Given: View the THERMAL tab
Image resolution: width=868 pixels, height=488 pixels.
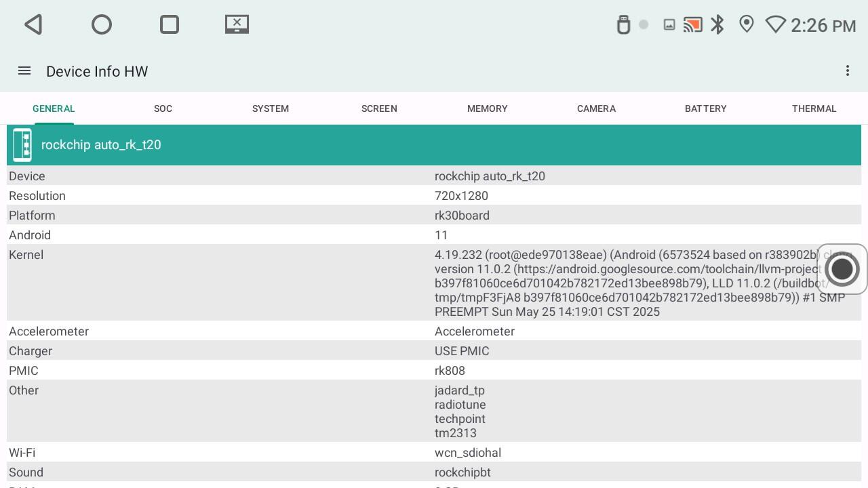Looking at the screenshot, I should point(814,108).
